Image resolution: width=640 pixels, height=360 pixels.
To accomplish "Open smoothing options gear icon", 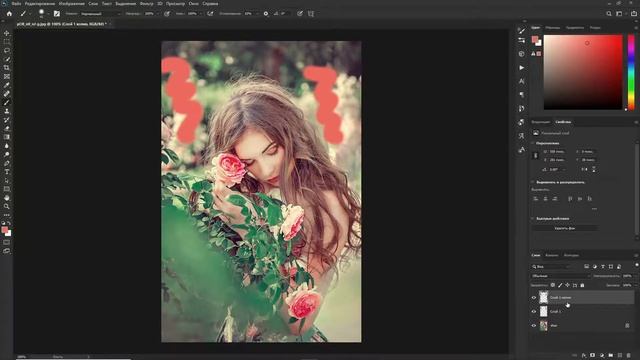I will [x=266, y=13].
